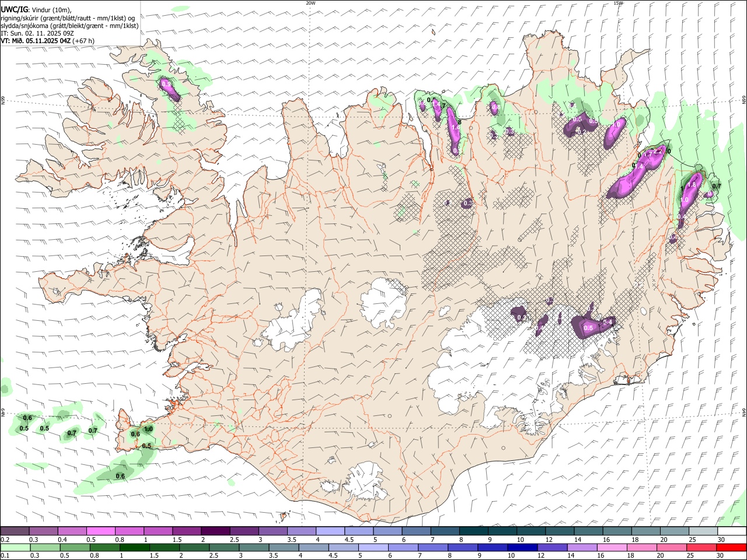Click the '20W' longitude label
Viewport: 747px width, 560px height.
(310, 3)
